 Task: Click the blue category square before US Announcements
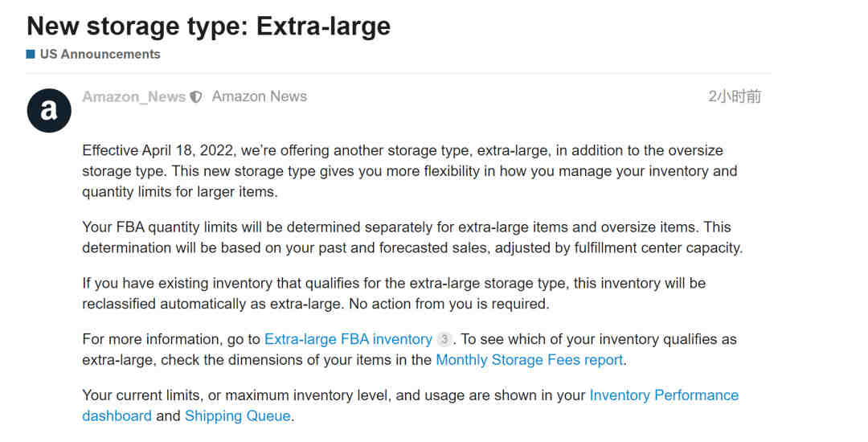(31, 54)
